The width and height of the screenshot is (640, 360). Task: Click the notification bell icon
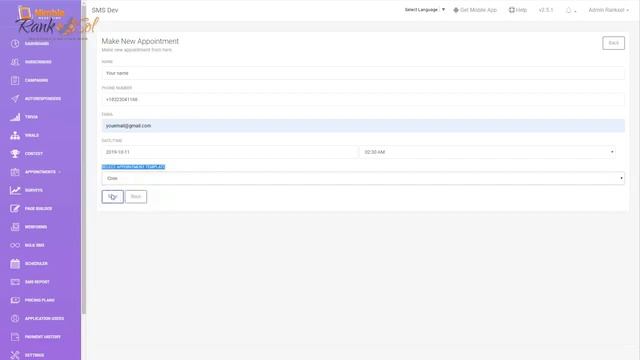coord(569,10)
